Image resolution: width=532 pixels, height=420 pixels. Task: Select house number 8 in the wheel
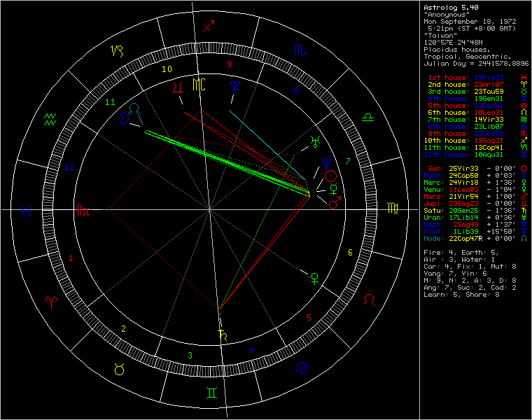point(295,91)
